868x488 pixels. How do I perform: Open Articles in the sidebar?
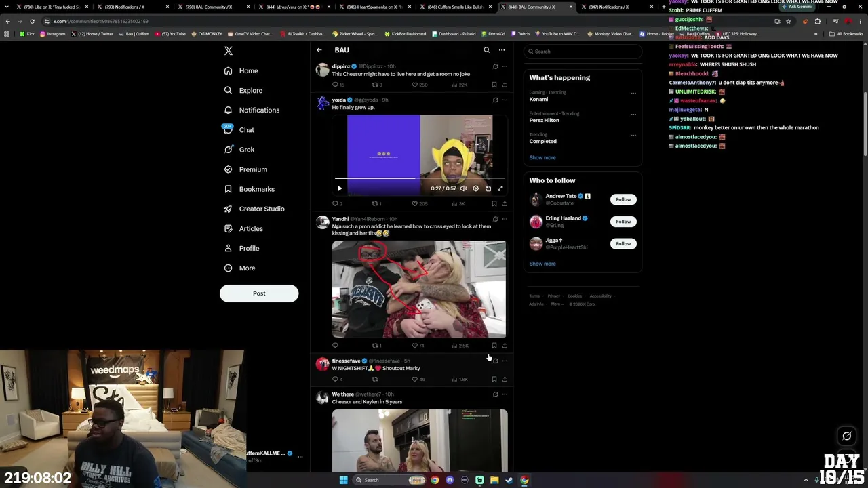(243, 228)
